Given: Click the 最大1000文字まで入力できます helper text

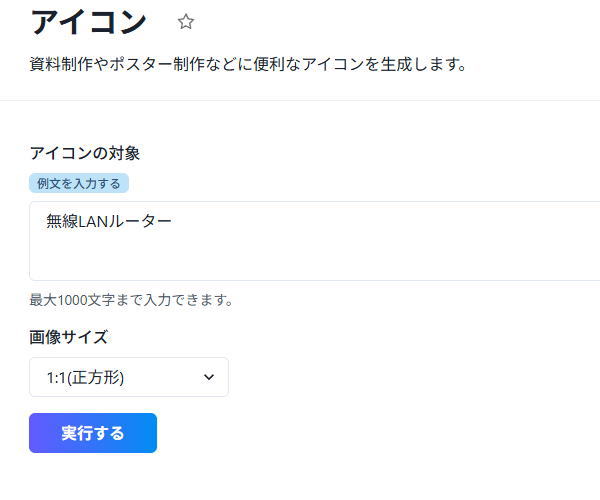Looking at the screenshot, I should pyautogui.click(x=131, y=299).
